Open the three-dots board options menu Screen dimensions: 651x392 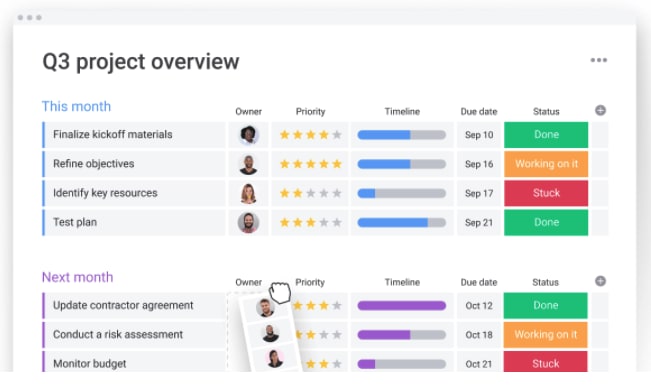(599, 60)
